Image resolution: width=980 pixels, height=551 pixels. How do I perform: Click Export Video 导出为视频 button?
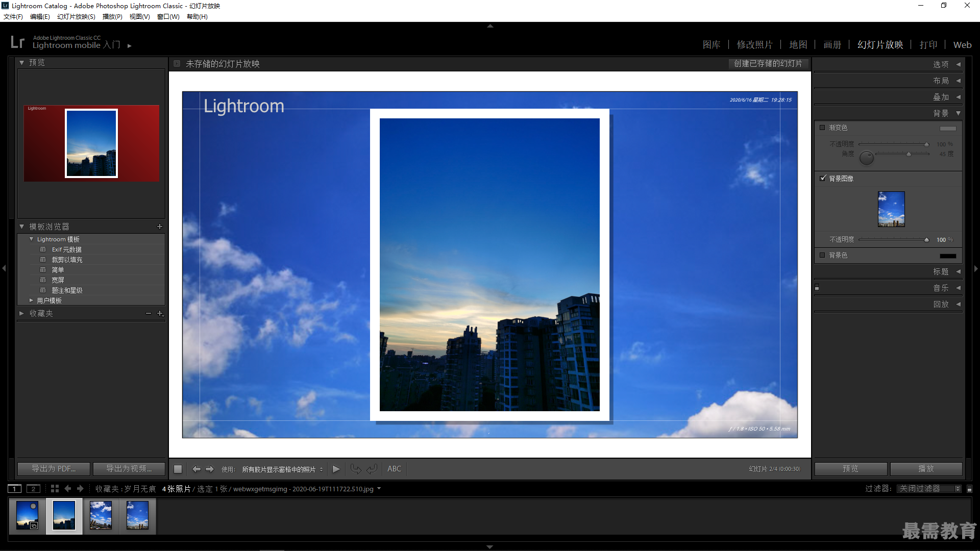click(x=129, y=469)
